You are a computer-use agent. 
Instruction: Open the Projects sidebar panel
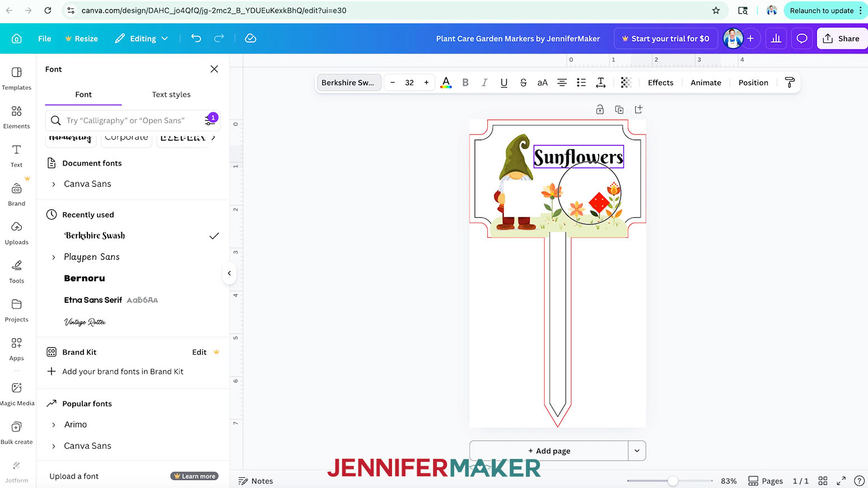click(17, 310)
